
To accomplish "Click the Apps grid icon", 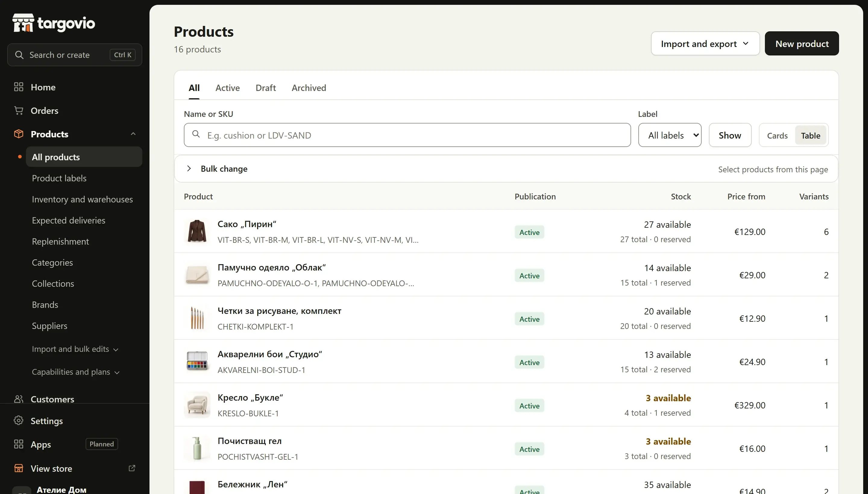I will (19, 445).
